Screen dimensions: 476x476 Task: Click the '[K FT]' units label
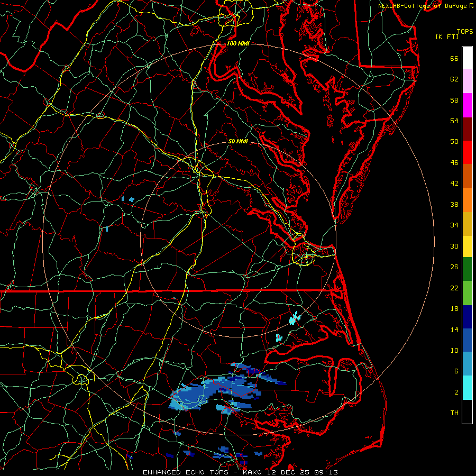[447, 36]
